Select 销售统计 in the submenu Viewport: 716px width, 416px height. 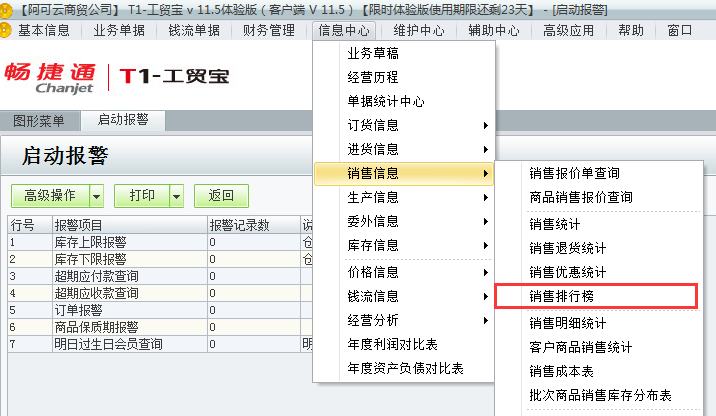tap(598, 224)
